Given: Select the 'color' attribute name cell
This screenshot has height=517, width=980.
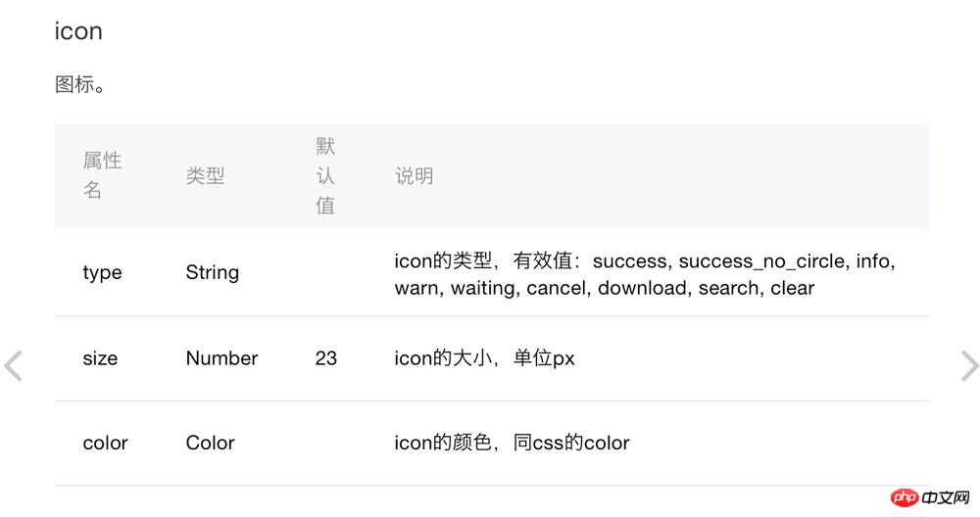Looking at the screenshot, I should tap(105, 443).
